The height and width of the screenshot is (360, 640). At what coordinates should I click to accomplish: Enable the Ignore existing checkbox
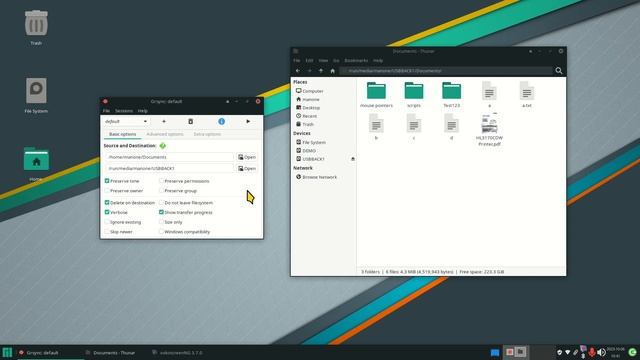107,222
